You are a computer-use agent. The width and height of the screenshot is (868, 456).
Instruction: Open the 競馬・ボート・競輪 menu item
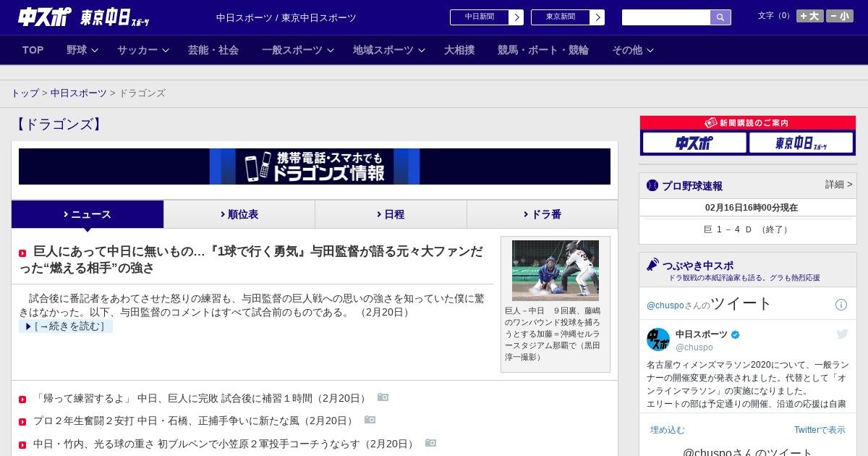click(543, 50)
